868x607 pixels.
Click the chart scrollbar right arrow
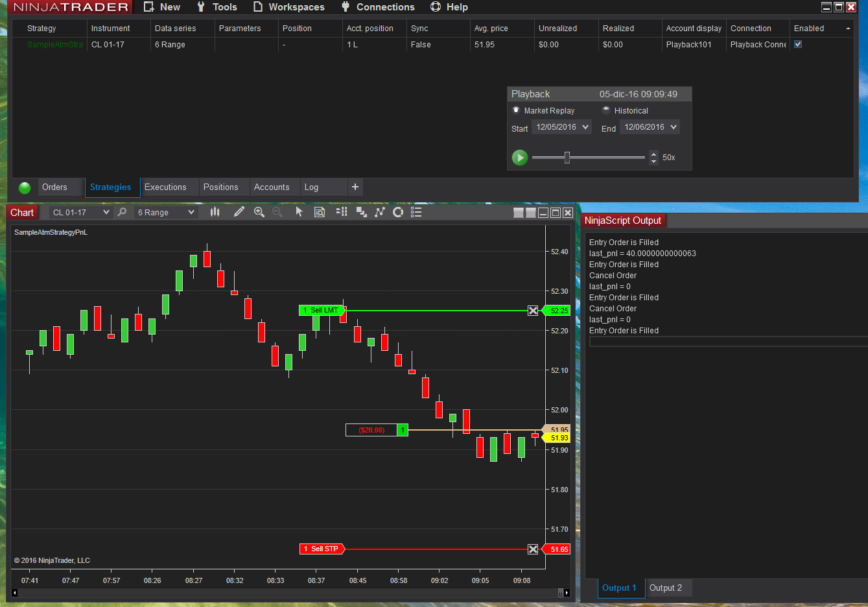point(567,593)
